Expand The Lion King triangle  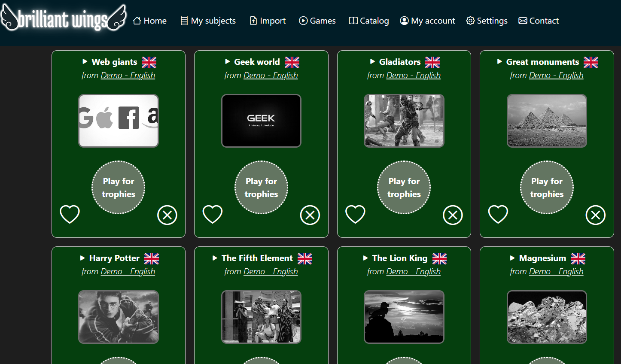(365, 258)
